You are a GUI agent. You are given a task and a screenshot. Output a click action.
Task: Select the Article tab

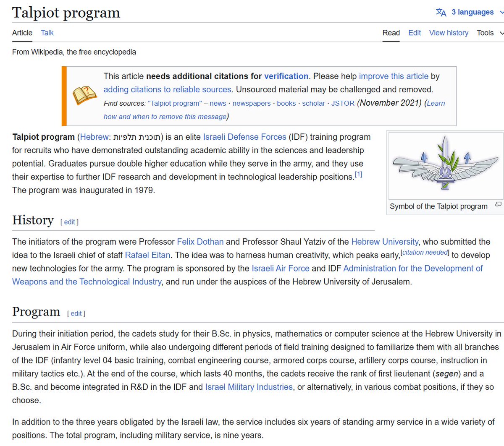(22, 33)
